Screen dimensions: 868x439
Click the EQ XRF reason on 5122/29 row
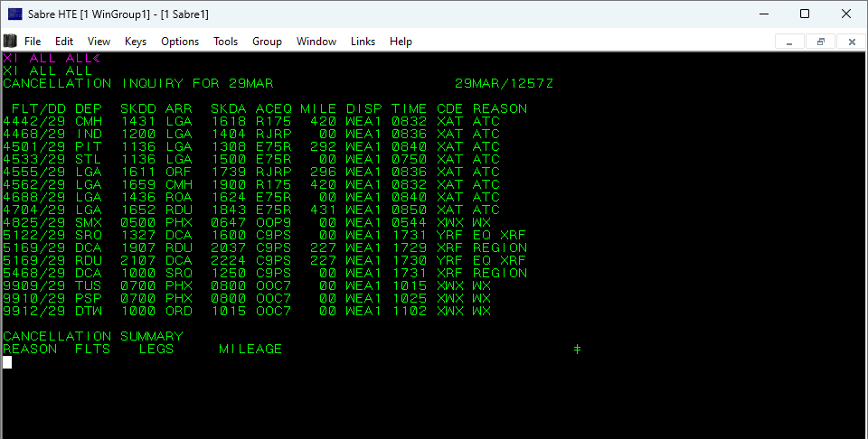pos(500,235)
